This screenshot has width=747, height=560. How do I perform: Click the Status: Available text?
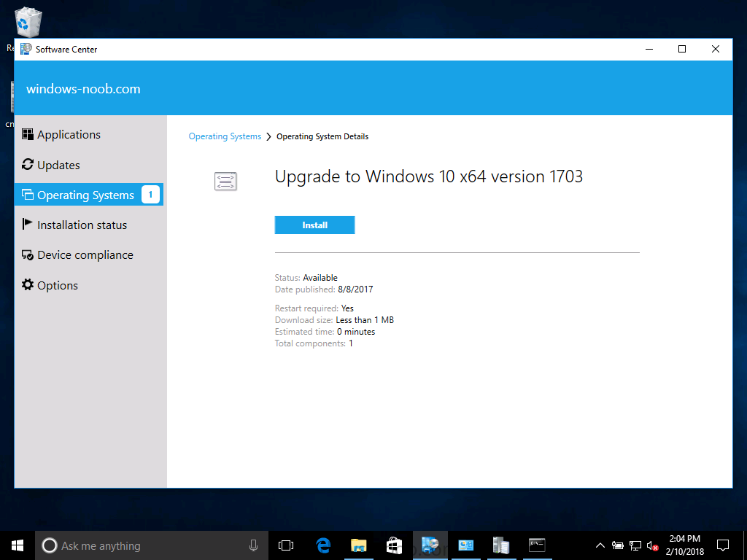pyautogui.click(x=306, y=278)
